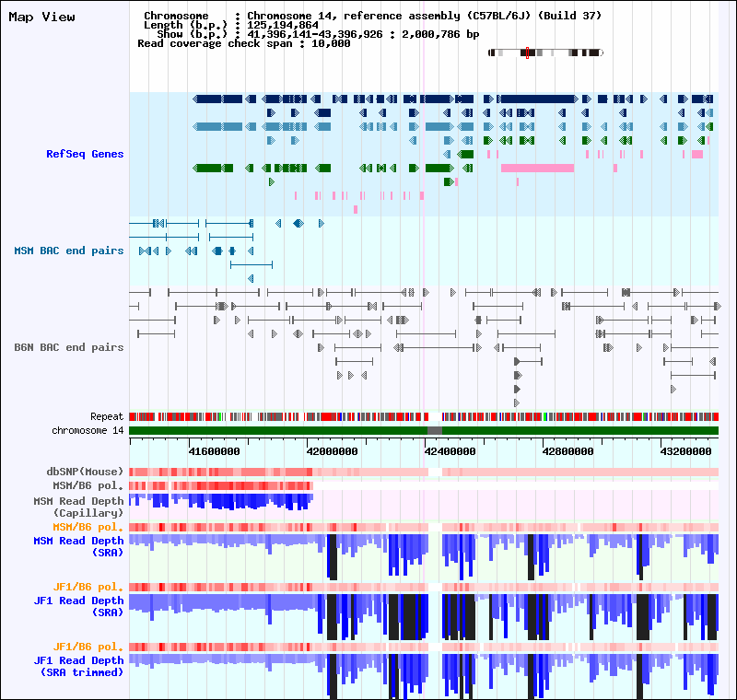Click the large pink gene block in RefSeq track

point(537,169)
